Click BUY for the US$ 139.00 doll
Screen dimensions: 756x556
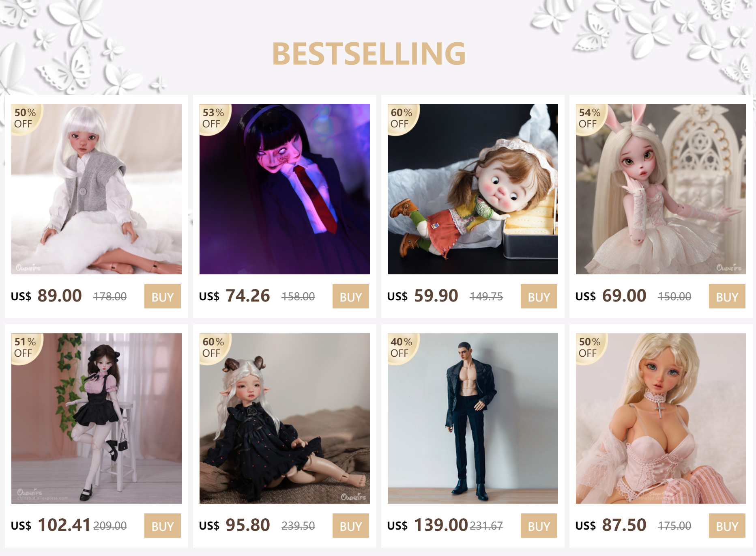(539, 526)
